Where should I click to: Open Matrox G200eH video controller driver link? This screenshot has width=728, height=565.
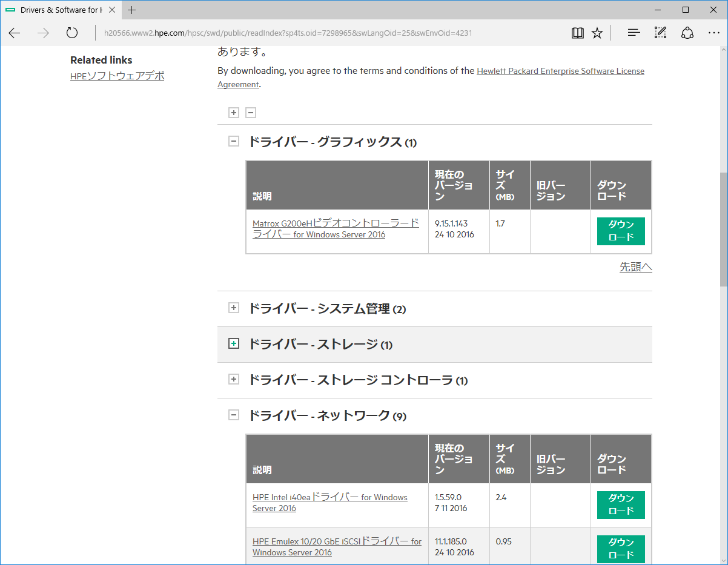coord(336,229)
